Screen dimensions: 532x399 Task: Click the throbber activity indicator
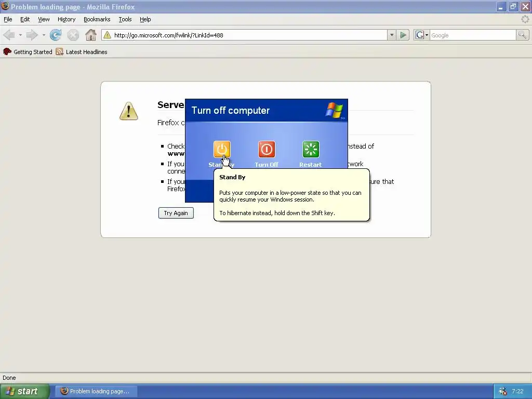(x=525, y=19)
